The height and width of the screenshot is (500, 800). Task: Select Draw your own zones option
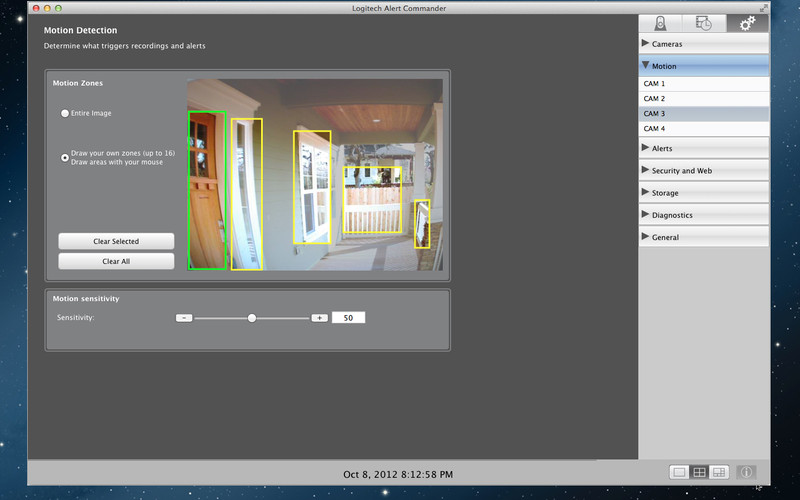point(65,157)
